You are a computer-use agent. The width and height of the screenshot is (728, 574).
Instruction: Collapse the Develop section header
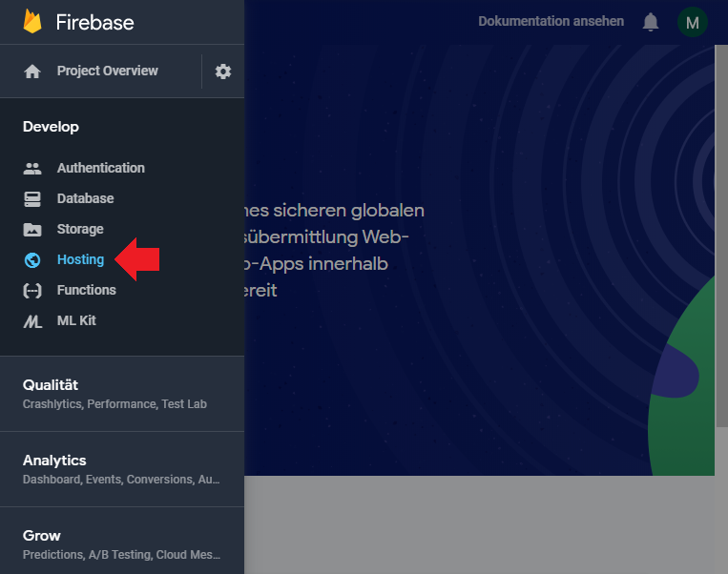51,127
